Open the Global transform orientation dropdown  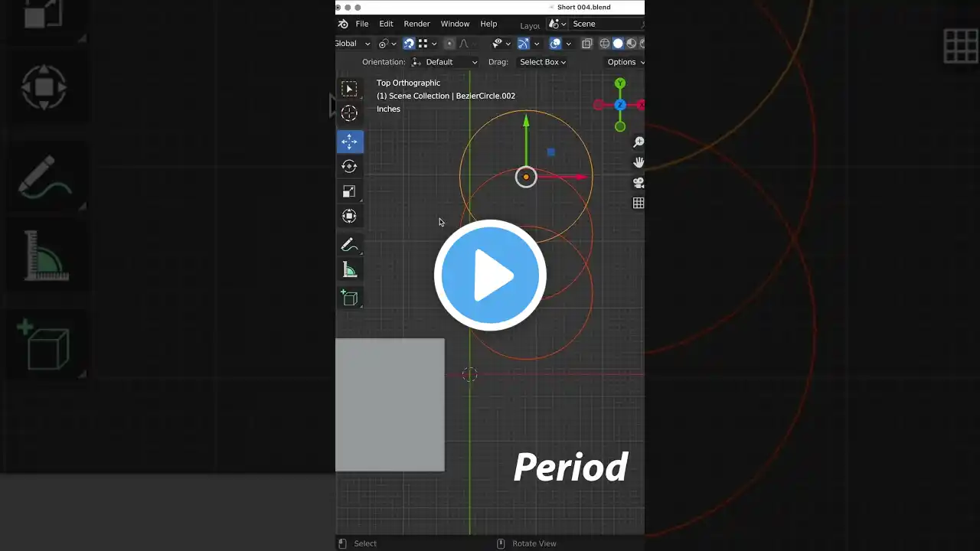(x=353, y=44)
